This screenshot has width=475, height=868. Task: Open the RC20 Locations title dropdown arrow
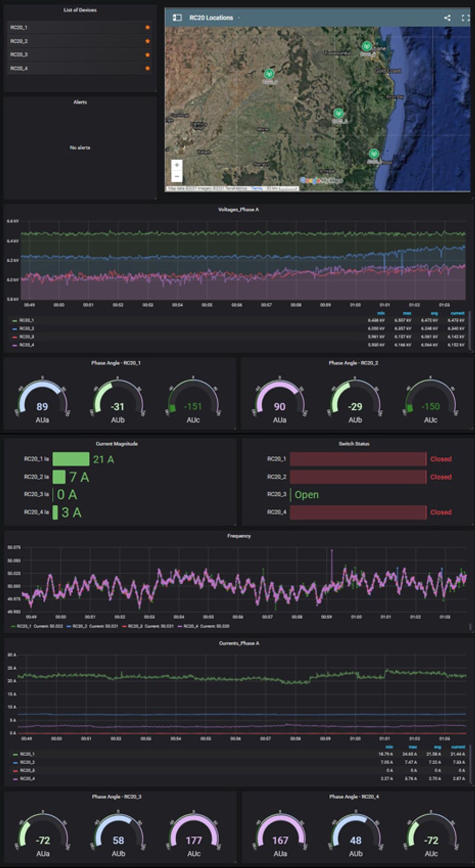[238, 18]
